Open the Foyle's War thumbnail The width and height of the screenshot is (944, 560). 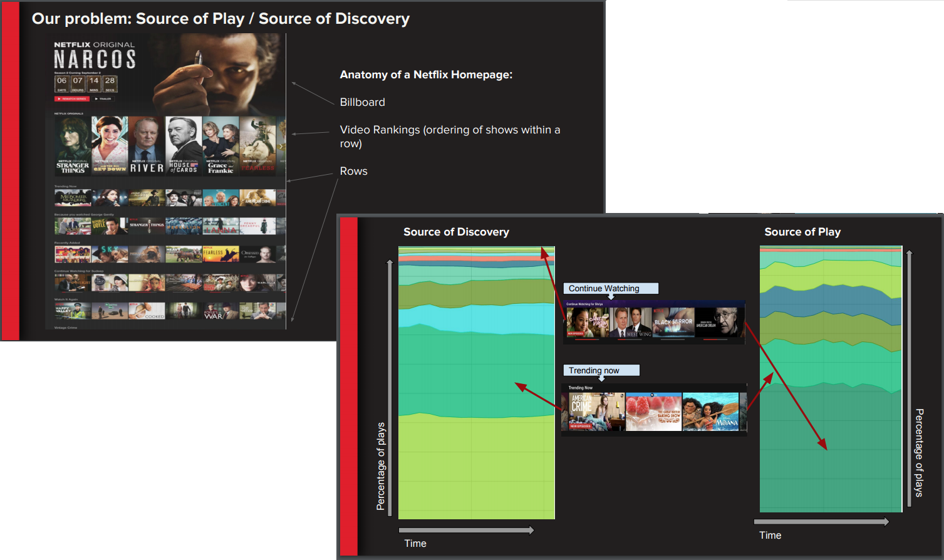220,311
